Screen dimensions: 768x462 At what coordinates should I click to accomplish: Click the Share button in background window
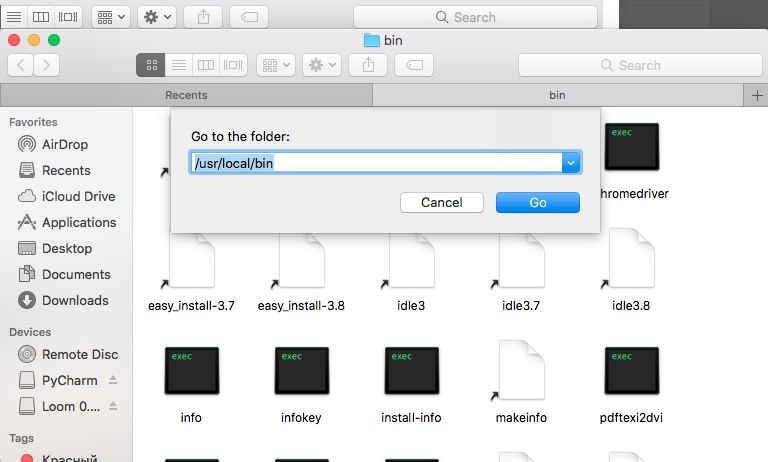click(x=203, y=17)
